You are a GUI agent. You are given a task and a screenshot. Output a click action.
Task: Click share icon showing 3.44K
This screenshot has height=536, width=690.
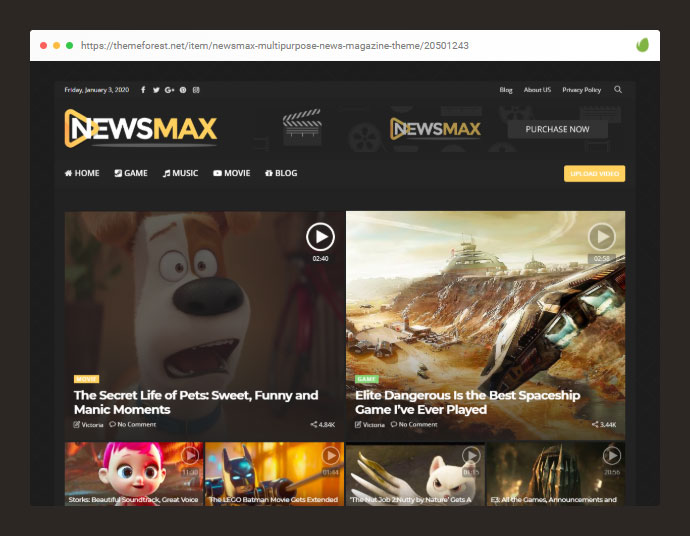pyautogui.click(x=595, y=425)
